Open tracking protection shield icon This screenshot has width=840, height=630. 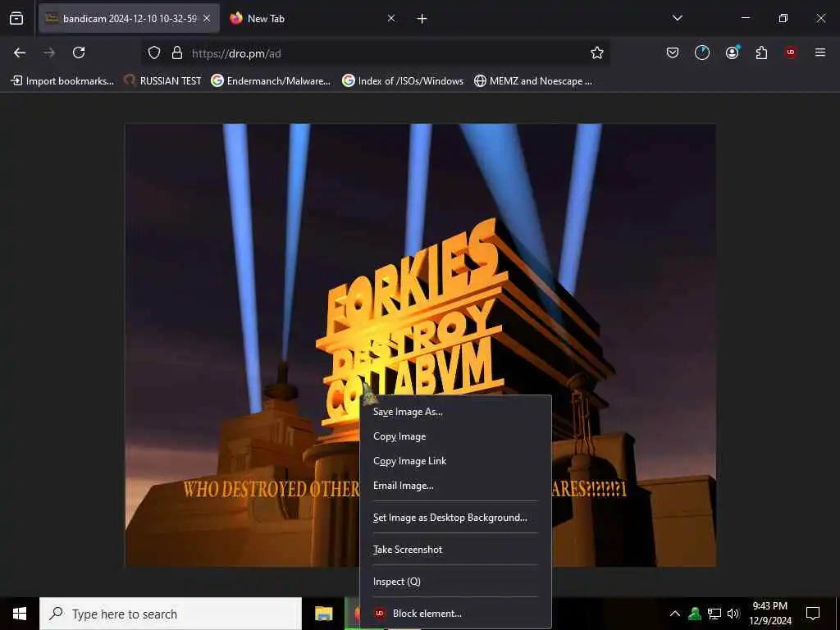(x=154, y=53)
